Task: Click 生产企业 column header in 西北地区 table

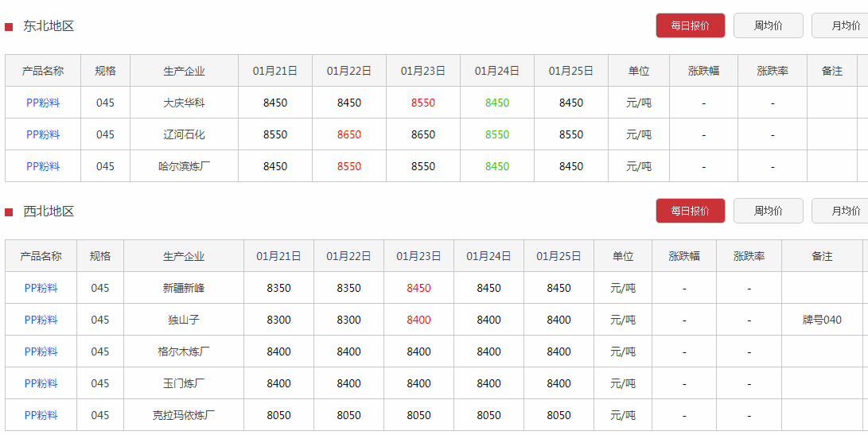Action: tap(184, 256)
